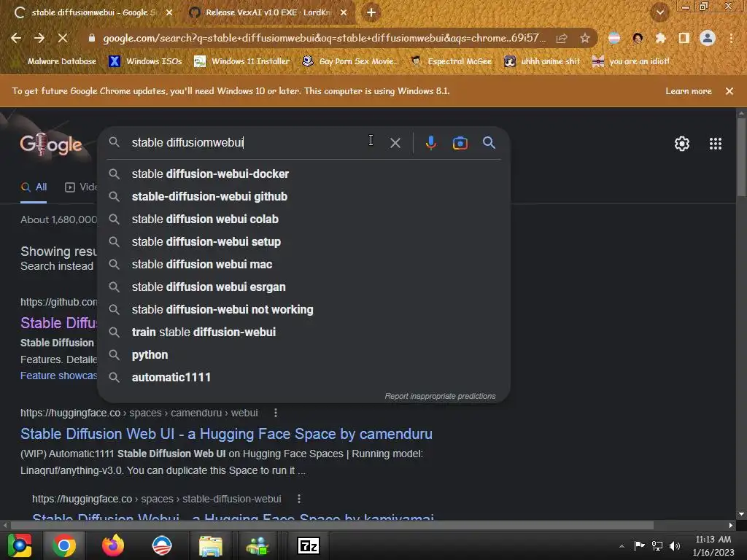Open Stable Diffusion Web UI by camenduru result
This screenshot has height=560, width=747.
pos(226,434)
